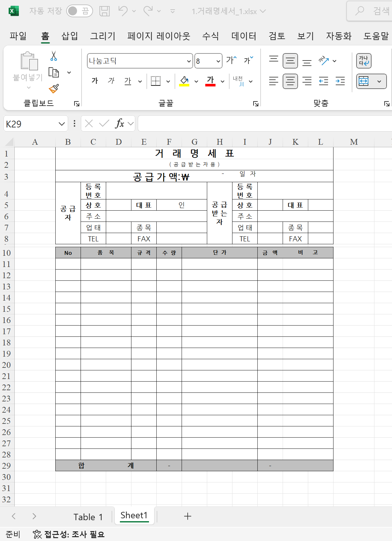Open the Redo history dropdown
This screenshot has height=541, width=392.
pyautogui.click(x=159, y=11)
